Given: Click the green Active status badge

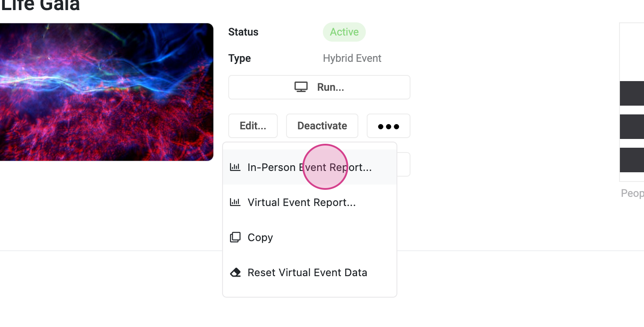Looking at the screenshot, I should (344, 32).
